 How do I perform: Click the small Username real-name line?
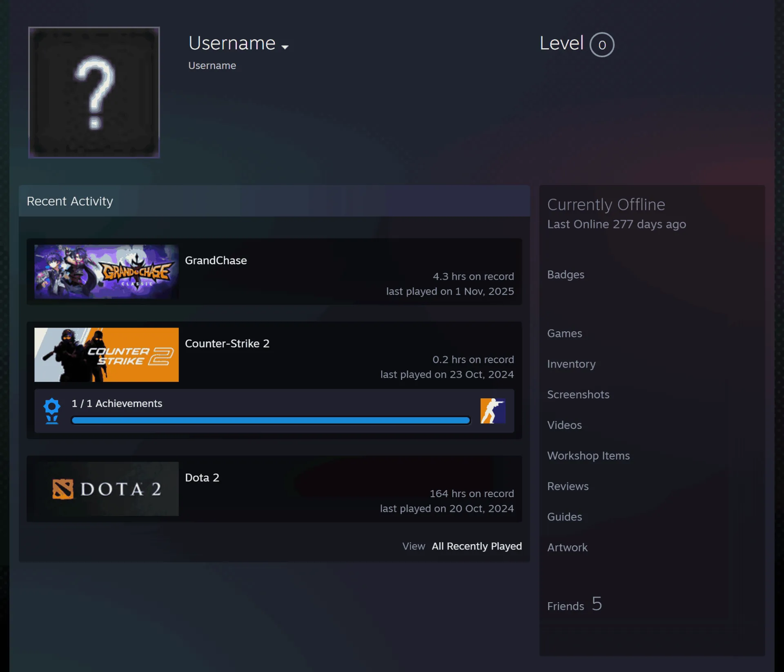[x=212, y=65]
